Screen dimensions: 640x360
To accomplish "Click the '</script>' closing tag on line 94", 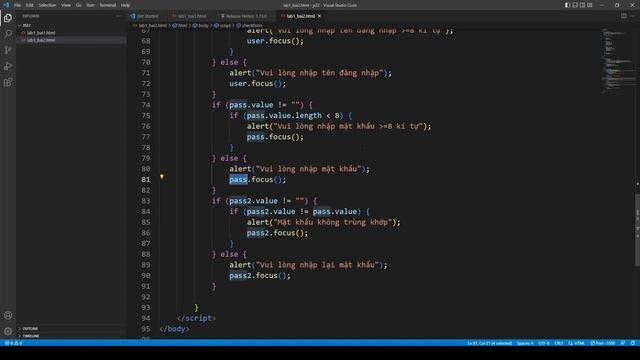I will 196,318.
